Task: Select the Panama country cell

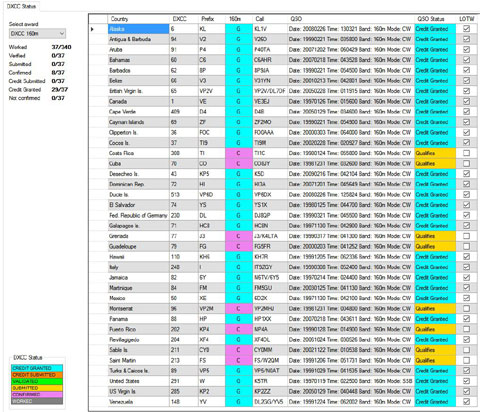Action: coord(139,319)
